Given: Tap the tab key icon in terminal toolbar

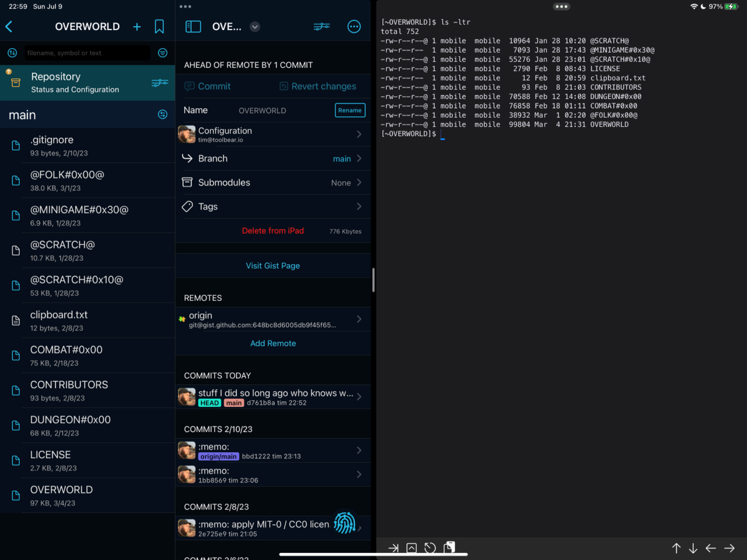Looking at the screenshot, I should point(393,548).
